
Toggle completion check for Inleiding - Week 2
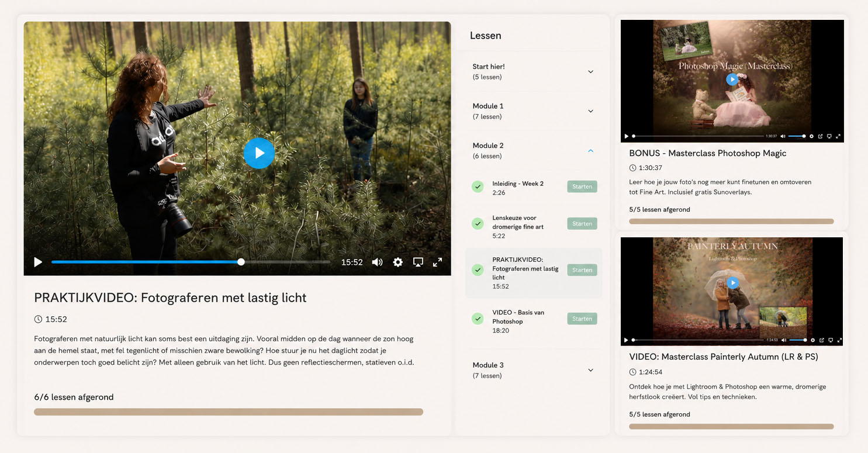click(x=478, y=187)
